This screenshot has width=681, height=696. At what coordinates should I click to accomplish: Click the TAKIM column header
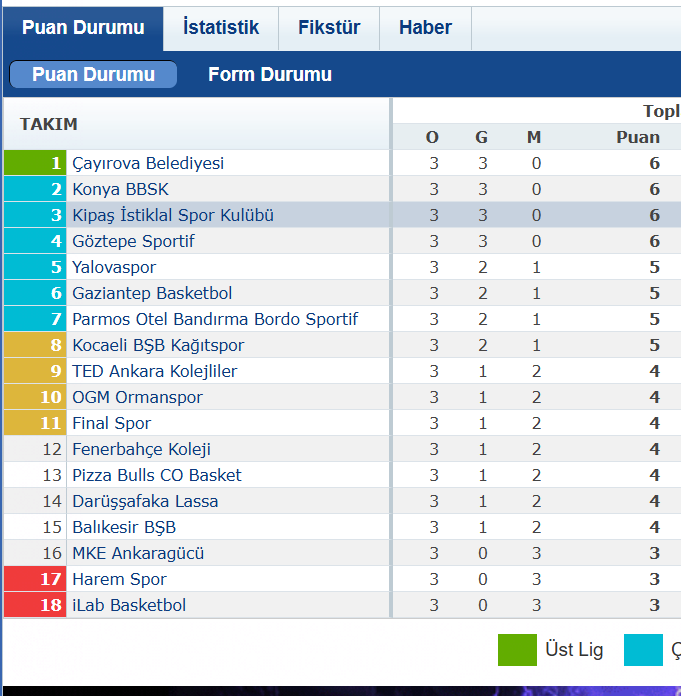tap(49, 124)
